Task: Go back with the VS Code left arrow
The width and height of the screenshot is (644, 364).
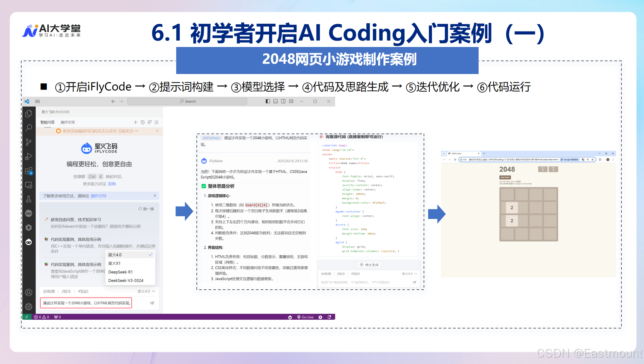Action: click(x=113, y=101)
